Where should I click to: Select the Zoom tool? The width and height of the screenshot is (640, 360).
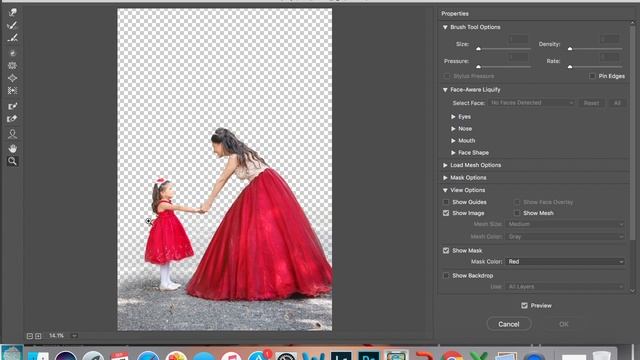[x=12, y=161]
